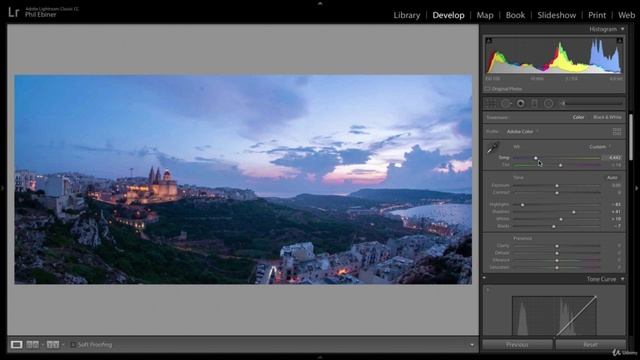Click the Exposure slider handle
Viewport: 640px width, 360px height.
557,186
